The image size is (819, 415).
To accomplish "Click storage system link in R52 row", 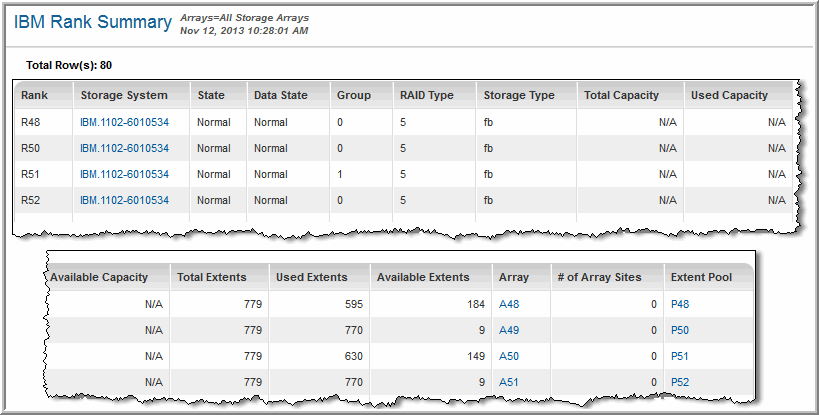I will pyautogui.click(x=124, y=200).
